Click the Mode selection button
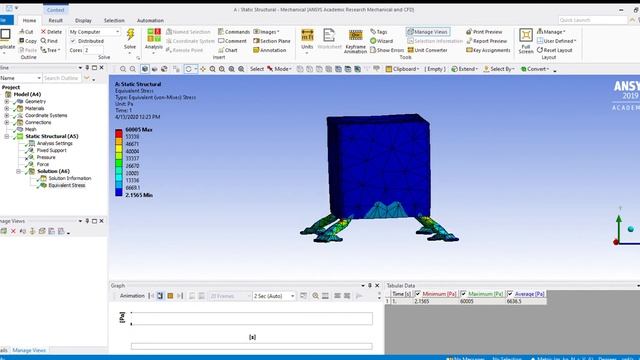 click(x=279, y=69)
